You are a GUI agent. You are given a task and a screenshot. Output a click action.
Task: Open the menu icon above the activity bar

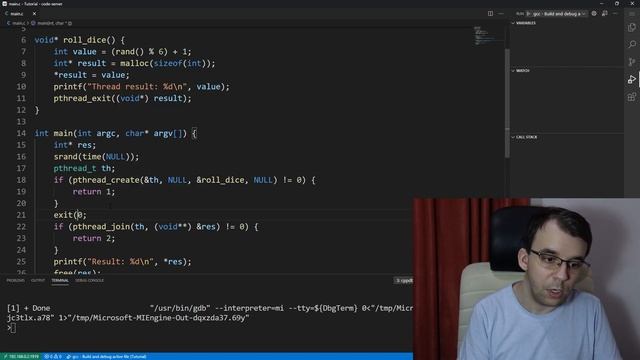click(632, 13)
